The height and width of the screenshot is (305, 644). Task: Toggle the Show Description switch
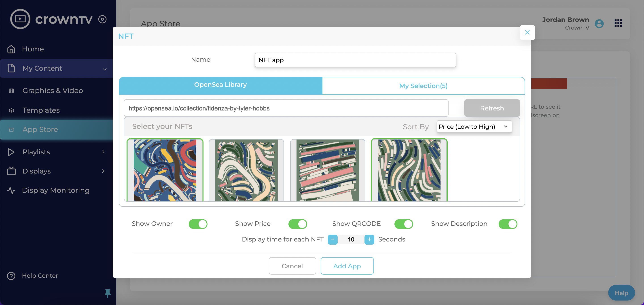click(508, 224)
